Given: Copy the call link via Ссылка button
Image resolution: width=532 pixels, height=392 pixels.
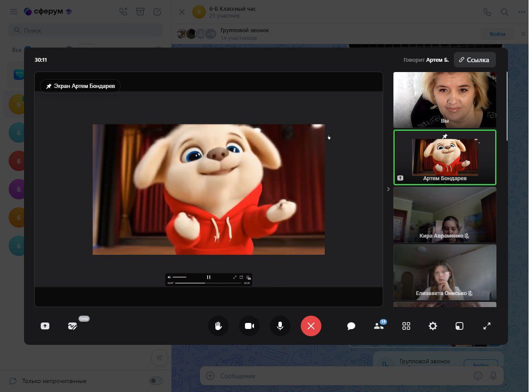Looking at the screenshot, I should (x=475, y=60).
